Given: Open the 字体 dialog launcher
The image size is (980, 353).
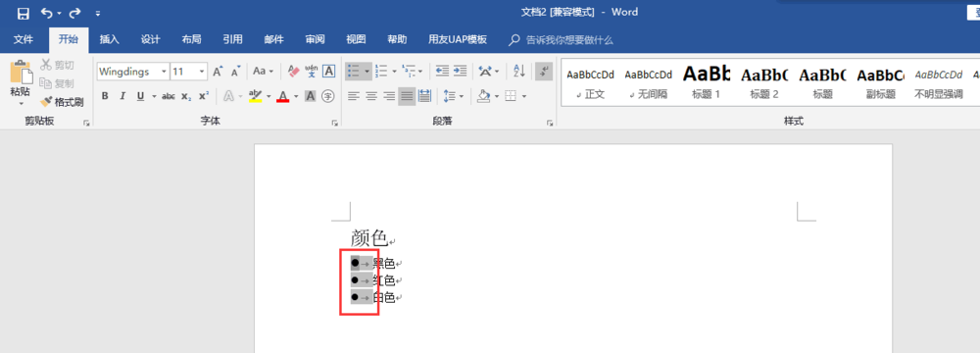Looking at the screenshot, I should (x=335, y=124).
